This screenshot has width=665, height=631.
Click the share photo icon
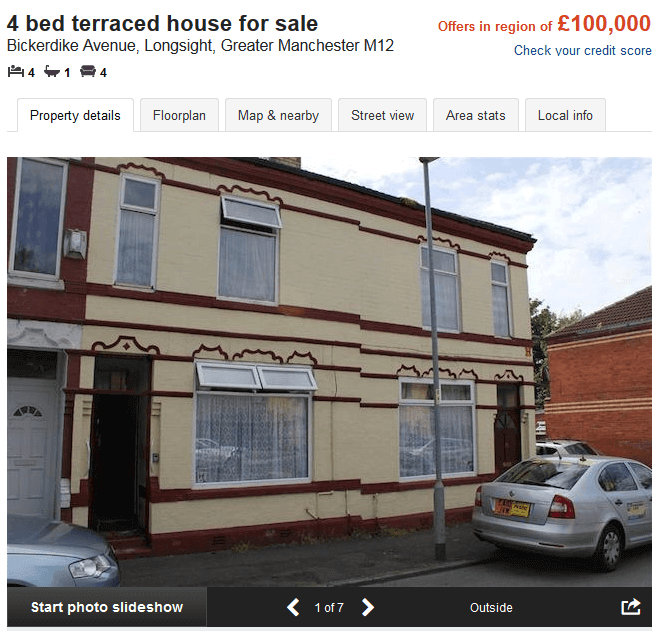631,607
